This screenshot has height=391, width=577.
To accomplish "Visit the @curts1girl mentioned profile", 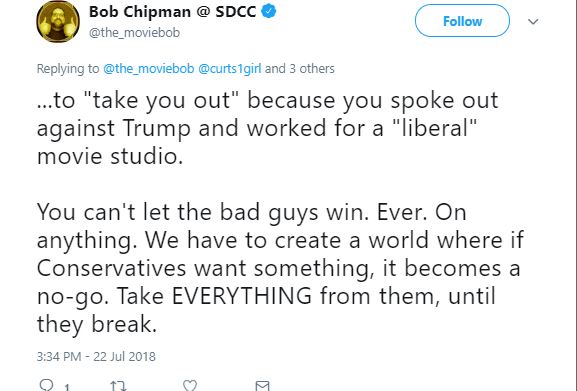I will [x=230, y=69].
